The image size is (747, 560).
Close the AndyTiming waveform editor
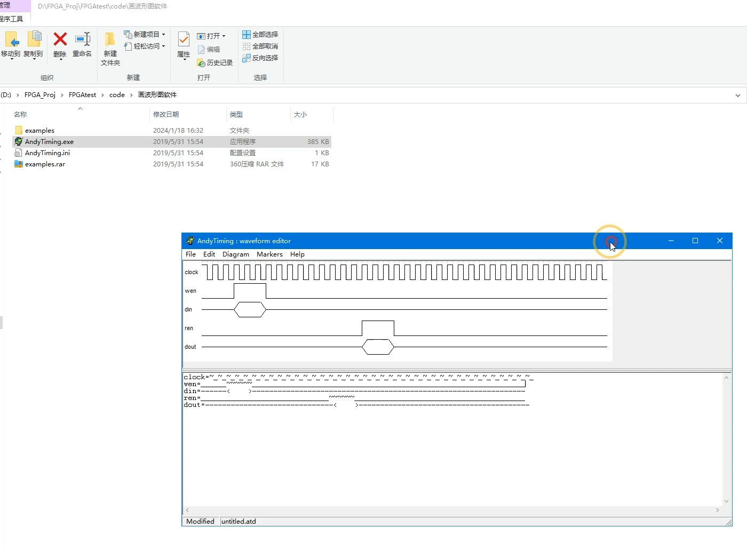click(720, 241)
